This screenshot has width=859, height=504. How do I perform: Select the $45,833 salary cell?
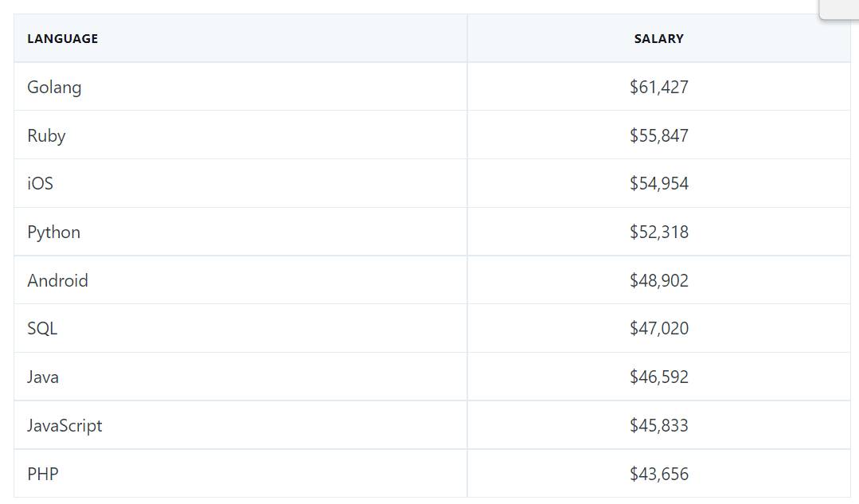click(x=658, y=425)
